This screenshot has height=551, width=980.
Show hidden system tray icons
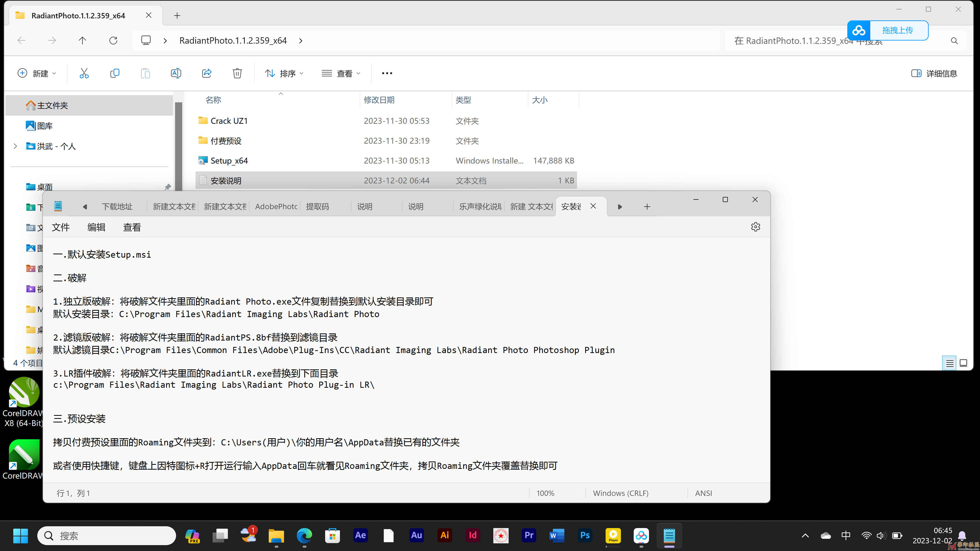(x=805, y=535)
